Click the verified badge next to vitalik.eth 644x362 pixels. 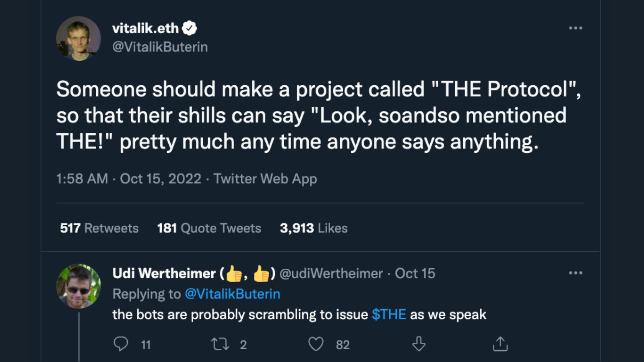coord(189,28)
